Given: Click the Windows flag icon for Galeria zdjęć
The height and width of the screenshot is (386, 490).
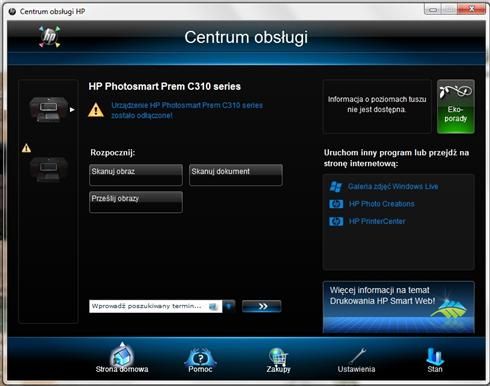Looking at the screenshot, I should [x=336, y=187].
